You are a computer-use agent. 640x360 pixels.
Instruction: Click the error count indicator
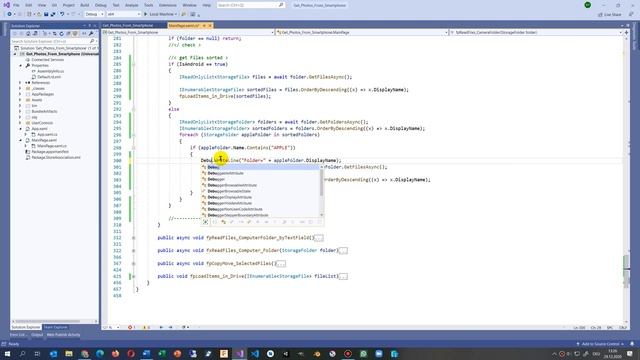click(x=131, y=327)
